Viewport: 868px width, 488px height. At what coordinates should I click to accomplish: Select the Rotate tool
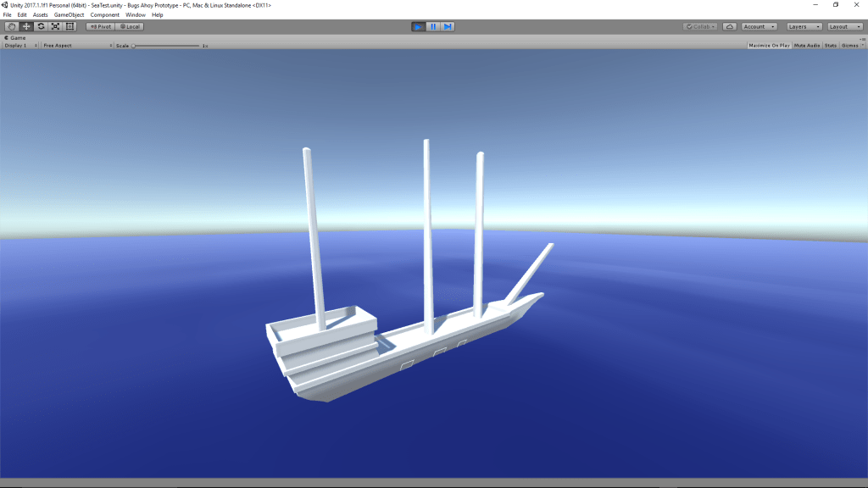click(x=41, y=26)
